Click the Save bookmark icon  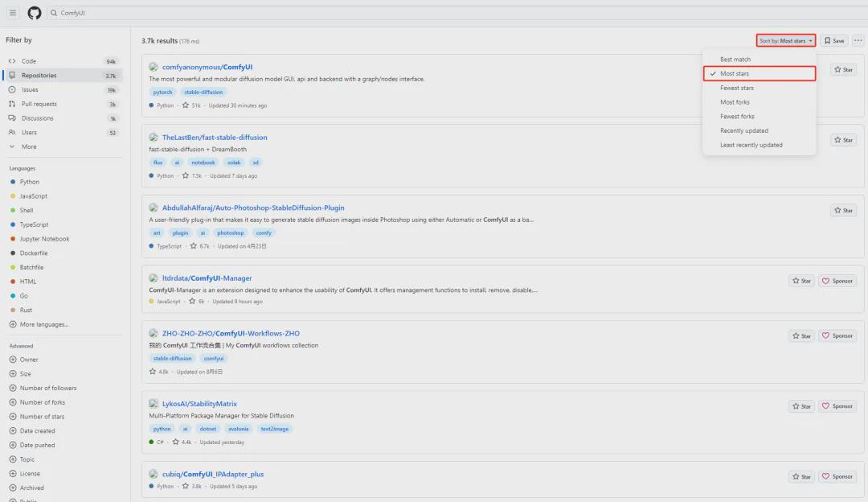834,40
